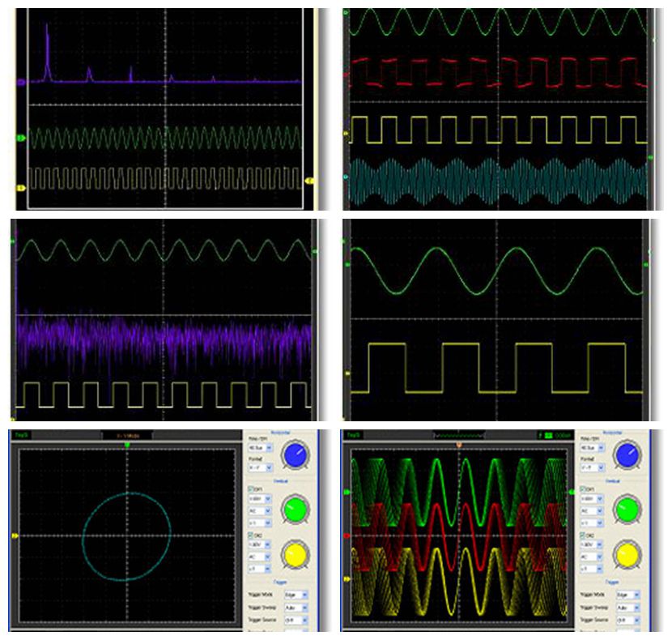Toggle the CH1 checkbox in the circle-trace window
The image size is (672, 640).
tap(251, 489)
